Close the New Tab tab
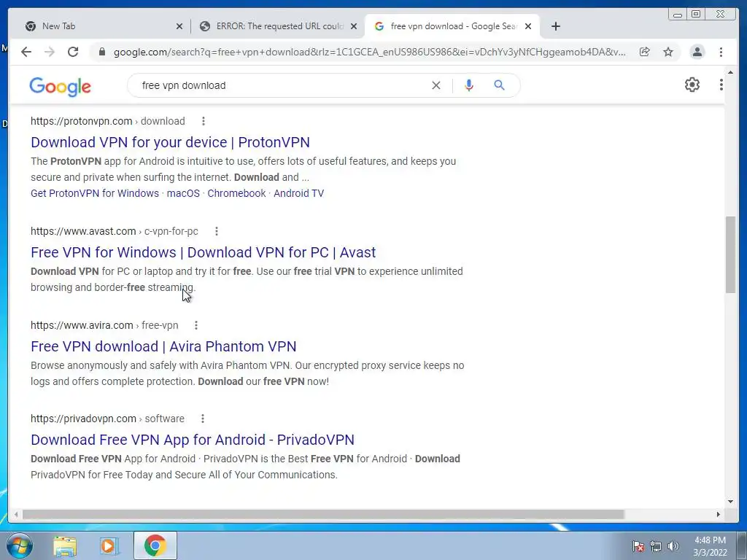 click(x=179, y=26)
